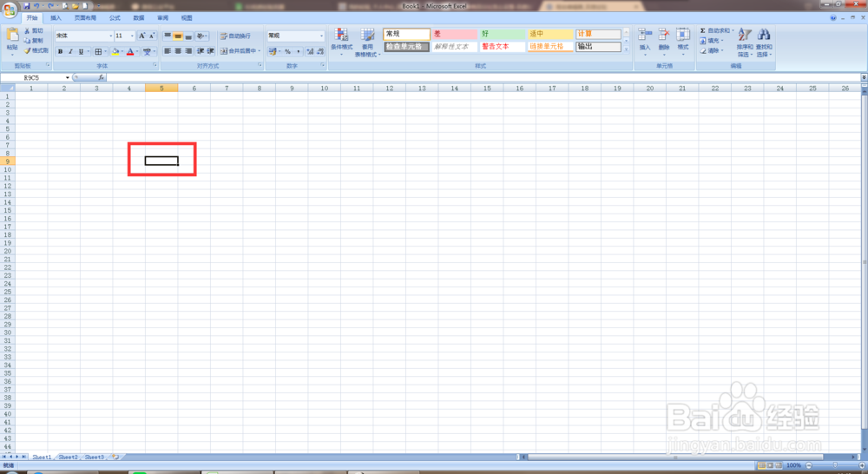This screenshot has height=474, width=868.
Task: Toggle align text left
Action: [168, 51]
